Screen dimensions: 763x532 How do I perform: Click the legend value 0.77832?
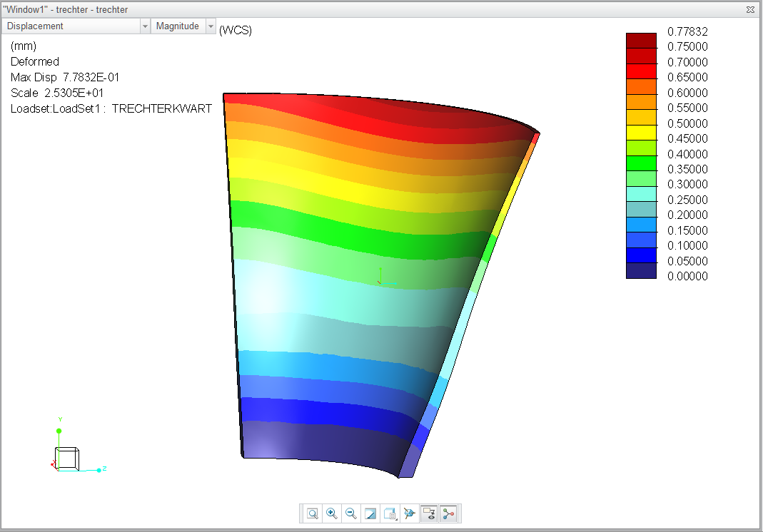[x=687, y=31]
